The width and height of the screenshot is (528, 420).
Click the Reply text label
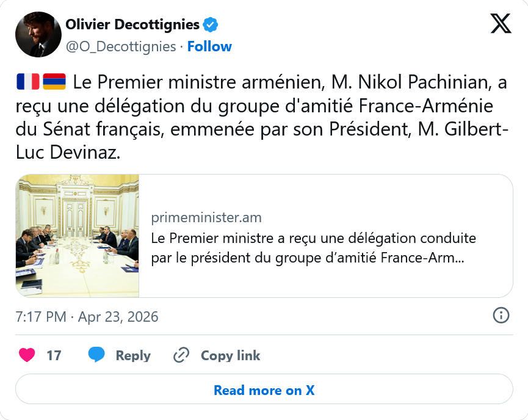click(x=133, y=356)
